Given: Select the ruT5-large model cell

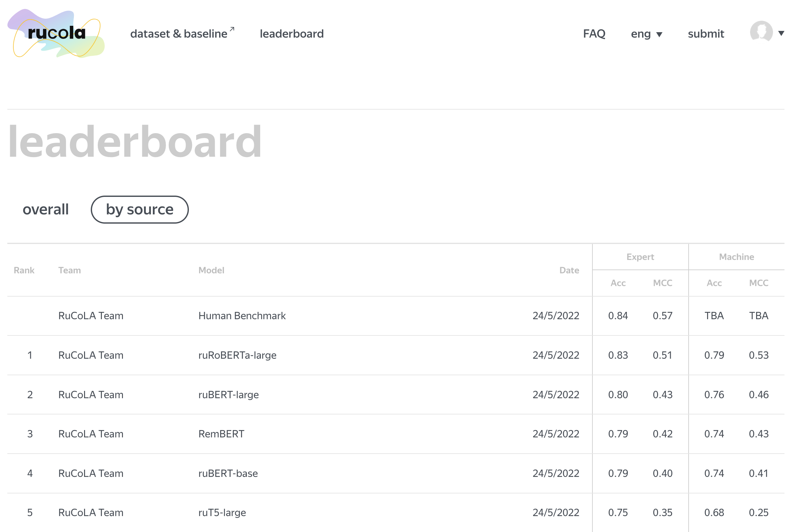Looking at the screenshot, I should [x=222, y=512].
